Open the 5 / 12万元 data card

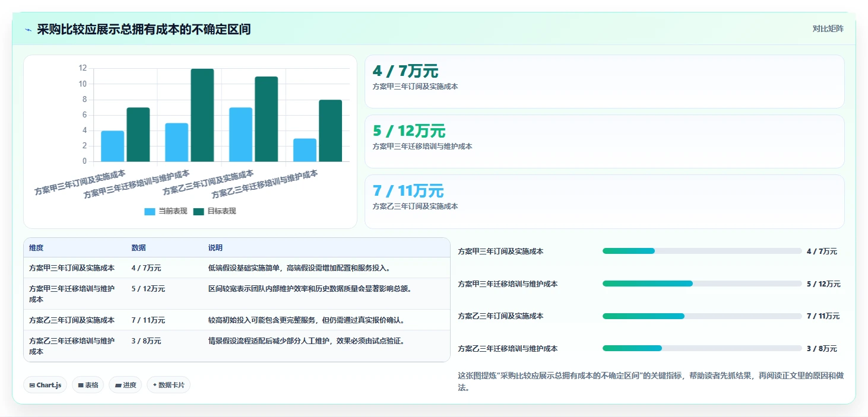[604, 141]
